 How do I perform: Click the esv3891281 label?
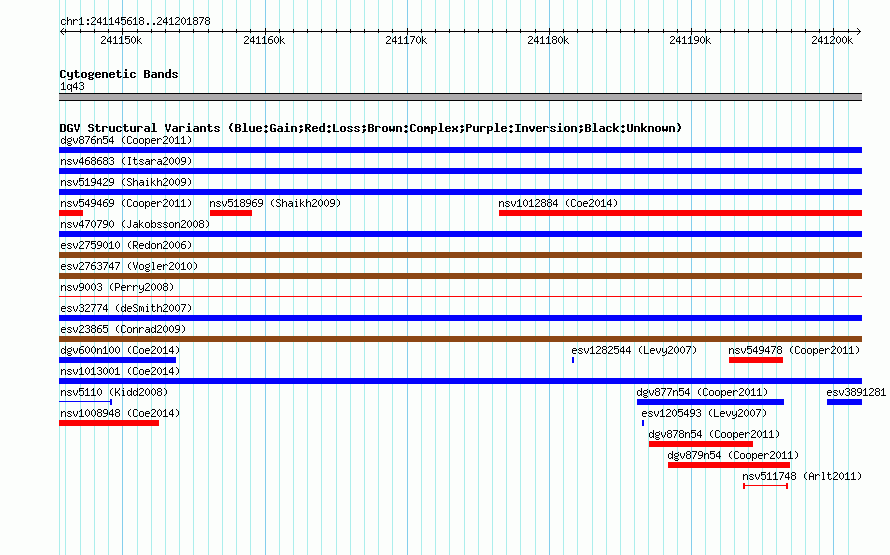tap(856, 392)
